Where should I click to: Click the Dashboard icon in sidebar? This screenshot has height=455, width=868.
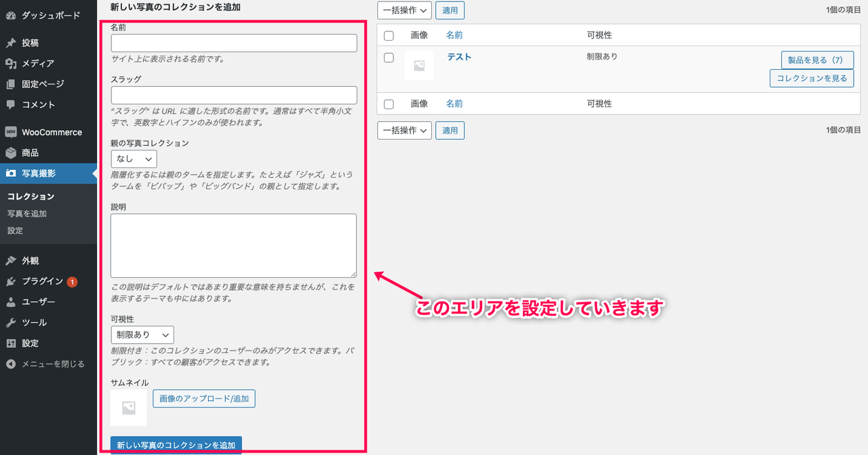click(x=11, y=15)
